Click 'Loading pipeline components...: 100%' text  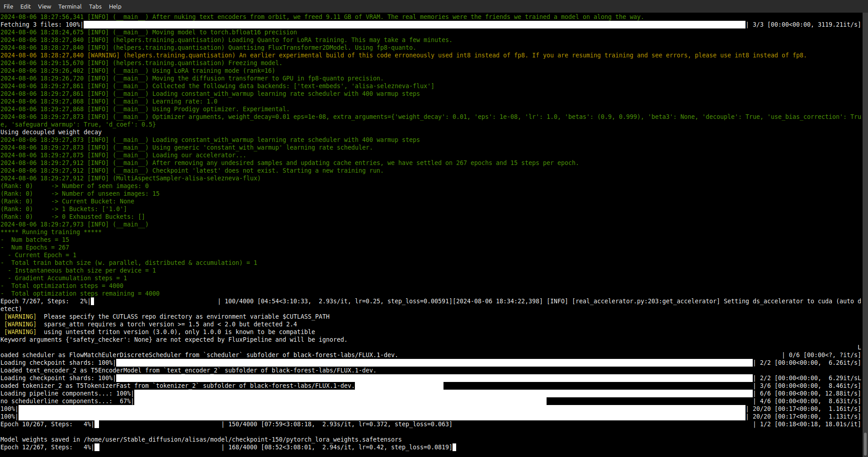click(66, 393)
